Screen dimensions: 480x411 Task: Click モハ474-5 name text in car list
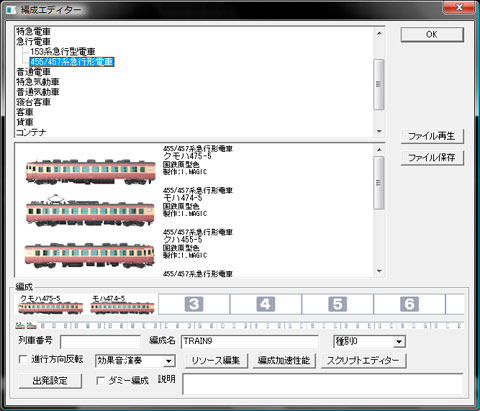183,198
